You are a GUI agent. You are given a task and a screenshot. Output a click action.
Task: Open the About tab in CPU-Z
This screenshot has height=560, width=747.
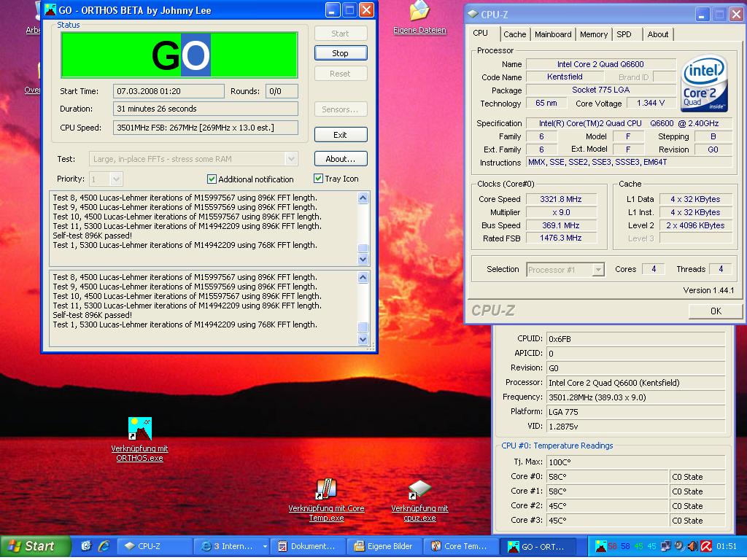pyautogui.click(x=657, y=34)
